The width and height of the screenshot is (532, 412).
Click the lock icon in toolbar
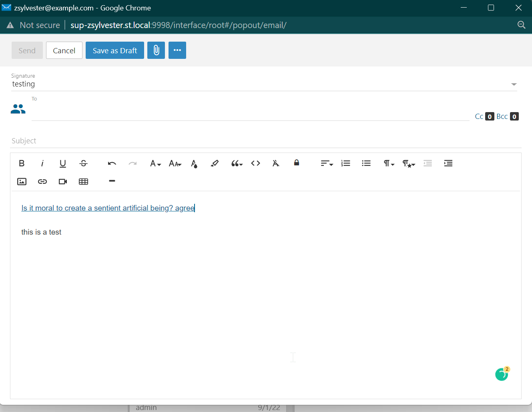(x=296, y=163)
